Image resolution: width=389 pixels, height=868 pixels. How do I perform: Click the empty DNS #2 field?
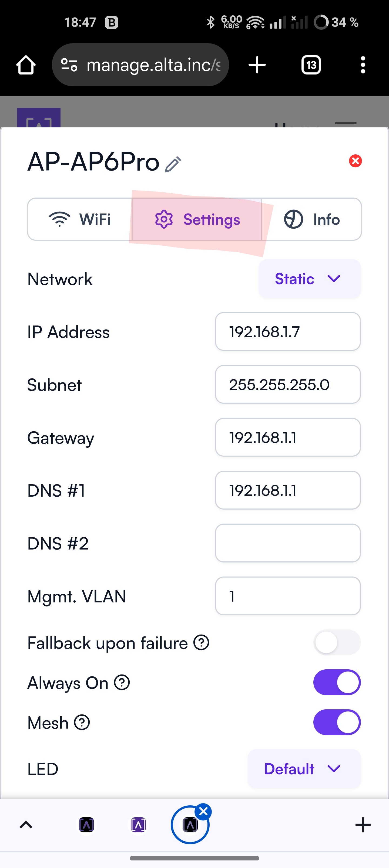click(288, 543)
